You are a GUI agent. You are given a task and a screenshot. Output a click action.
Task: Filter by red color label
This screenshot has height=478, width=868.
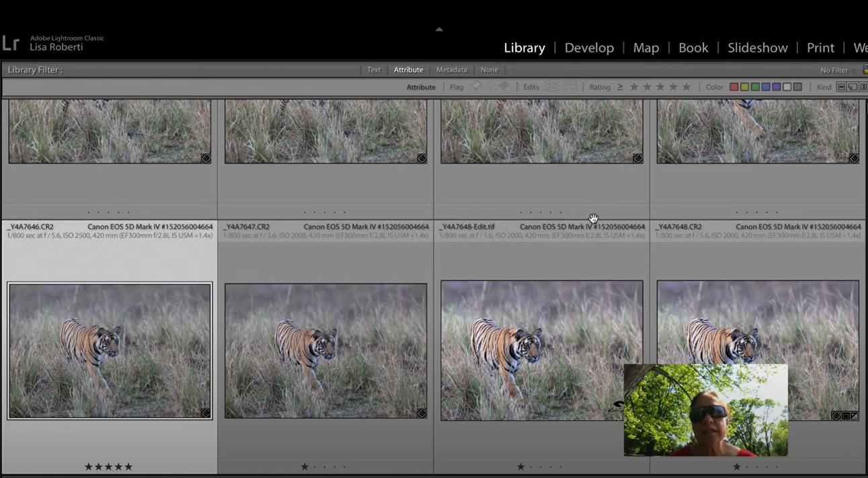coord(734,87)
